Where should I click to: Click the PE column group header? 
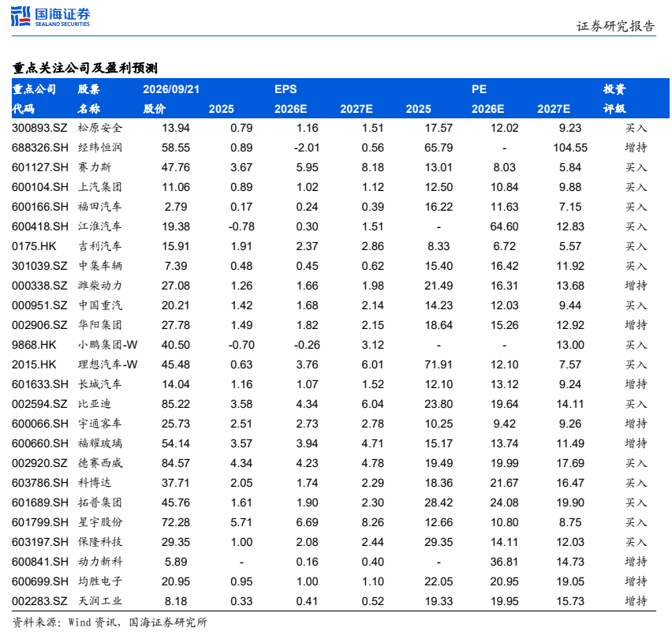pyautogui.click(x=479, y=89)
